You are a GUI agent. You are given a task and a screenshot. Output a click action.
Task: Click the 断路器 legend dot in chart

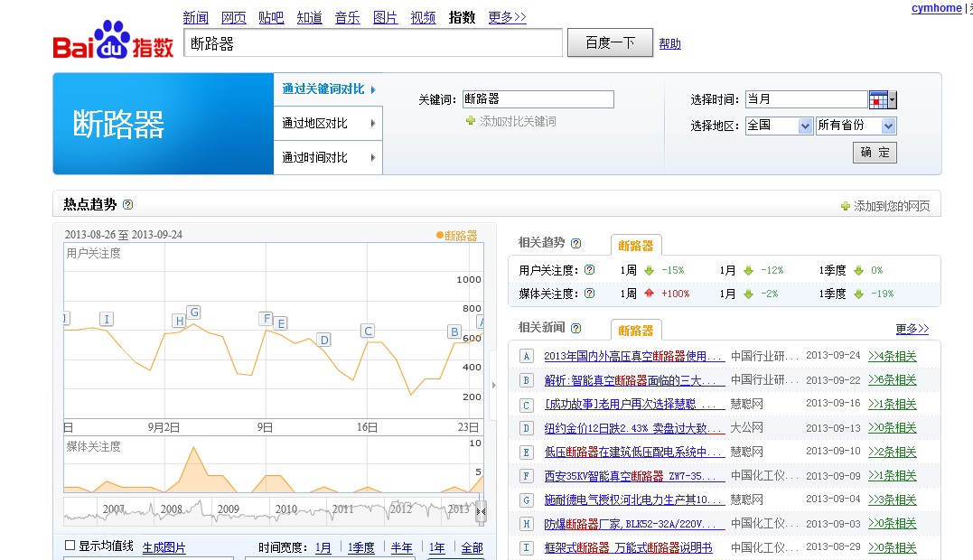point(439,235)
